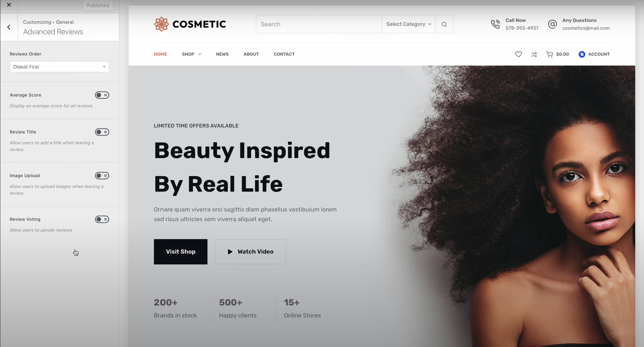This screenshot has height=347, width=644.
Task: Go back using the left chevron arrow
Action: pyautogui.click(x=9, y=27)
